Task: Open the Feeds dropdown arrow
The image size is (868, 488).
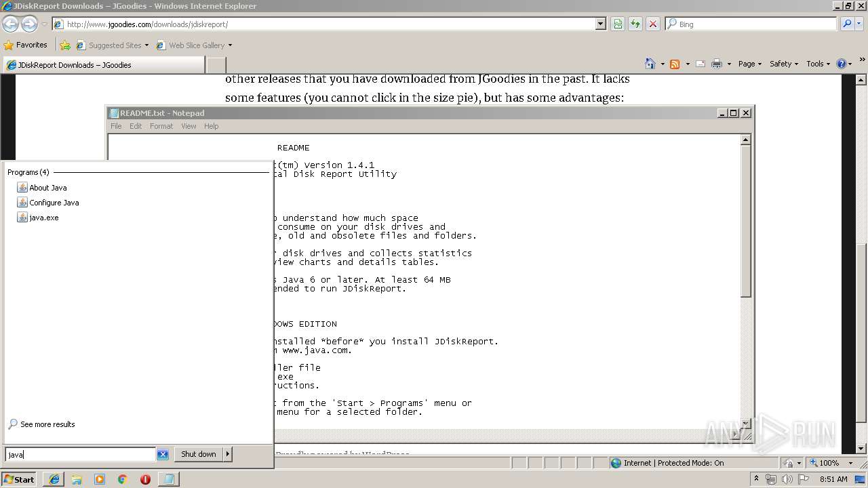Action: 688,64
